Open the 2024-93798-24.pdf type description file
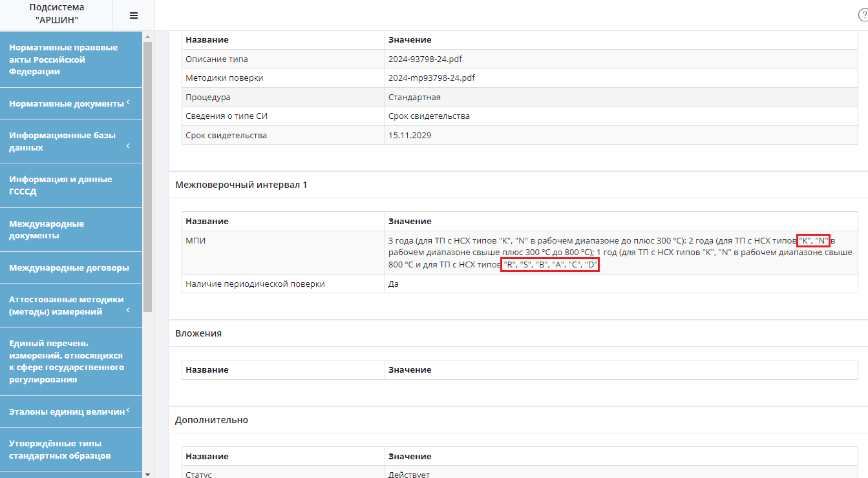Viewport: 868px width, 478px height. [425, 59]
